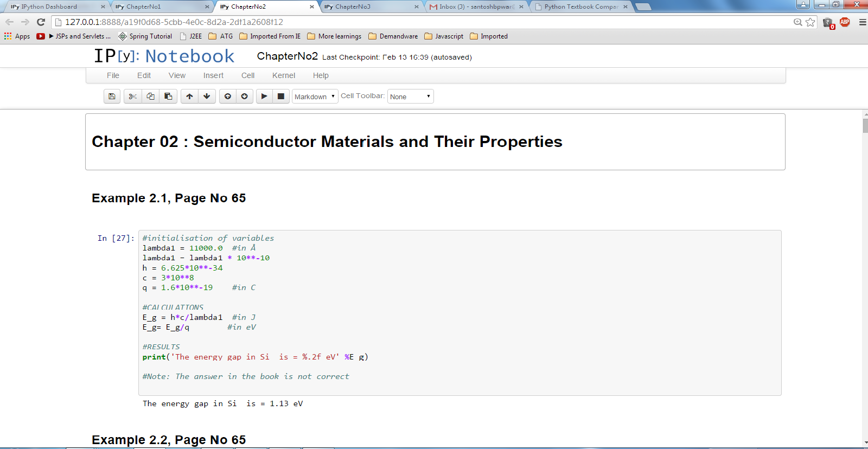This screenshot has width=868, height=449.
Task: Click the ChapterNo2 notebook title
Action: coord(287,56)
